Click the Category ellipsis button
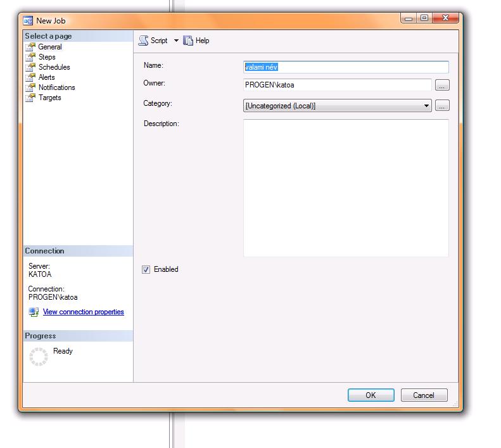The width and height of the screenshot is (501, 448). pos(442,106)
